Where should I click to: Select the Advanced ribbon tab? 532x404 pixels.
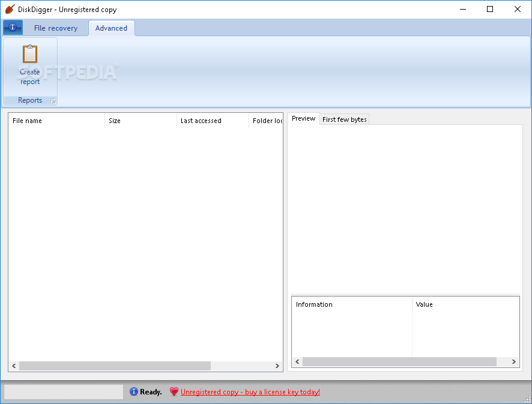click(111, 28)
